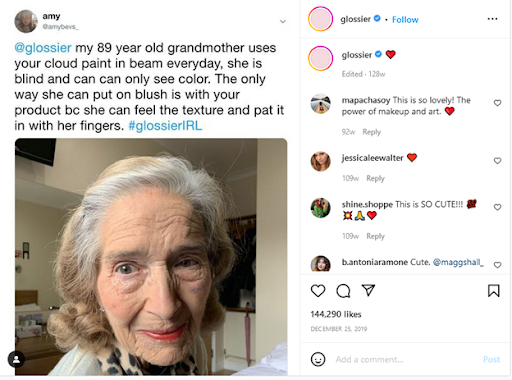Like shine.shoppe's comment
This screenshot has height=380, width=512.
[497, 207]
